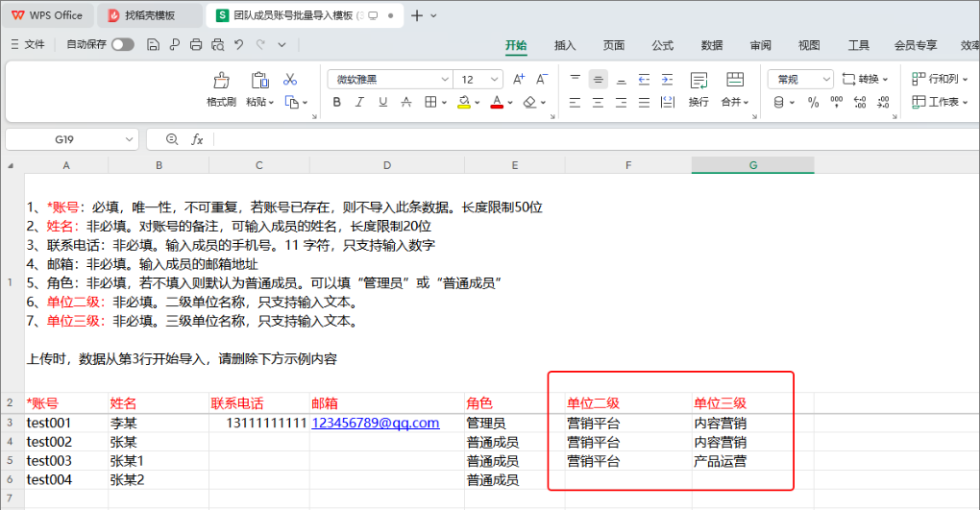
Task: Toggle underline text formatting
Action: coord(383,102)
